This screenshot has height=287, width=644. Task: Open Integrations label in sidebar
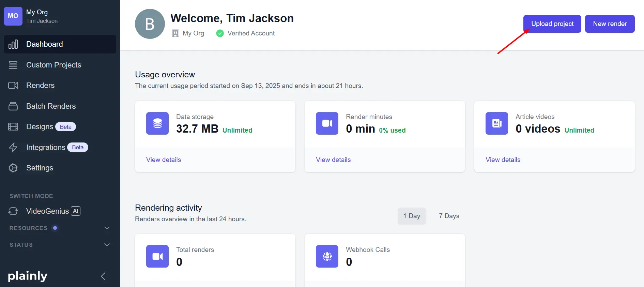(46, 147)
